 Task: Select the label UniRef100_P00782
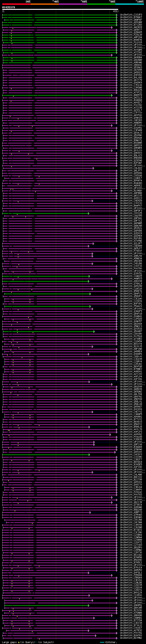pyautogui.click(x=131, y=105)
